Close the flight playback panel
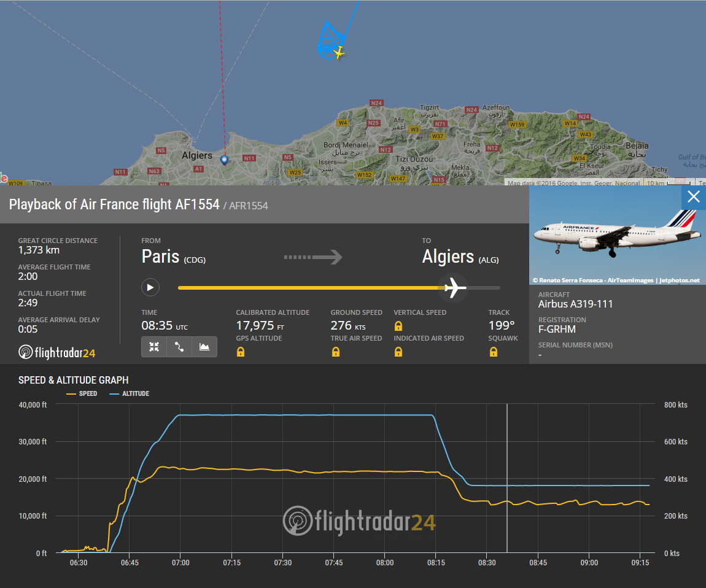The width and height of the screenshot is (706, 588). click(x=693, y=197)
